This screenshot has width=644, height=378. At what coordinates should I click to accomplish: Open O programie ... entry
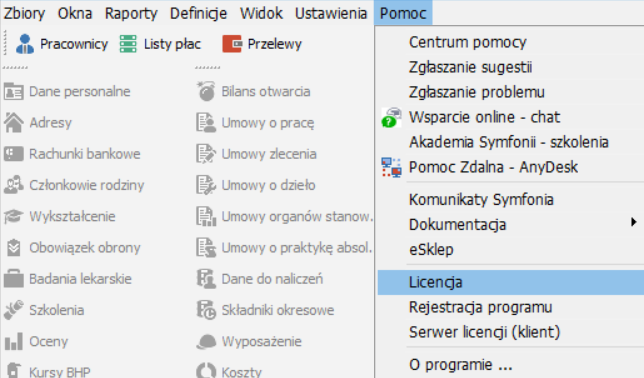(460, 365)
